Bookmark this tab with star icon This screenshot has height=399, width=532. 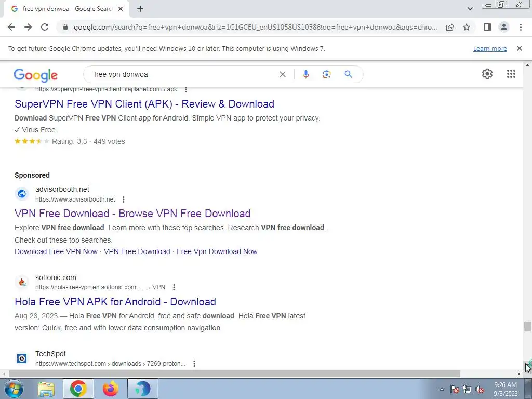tap(467, 27)
